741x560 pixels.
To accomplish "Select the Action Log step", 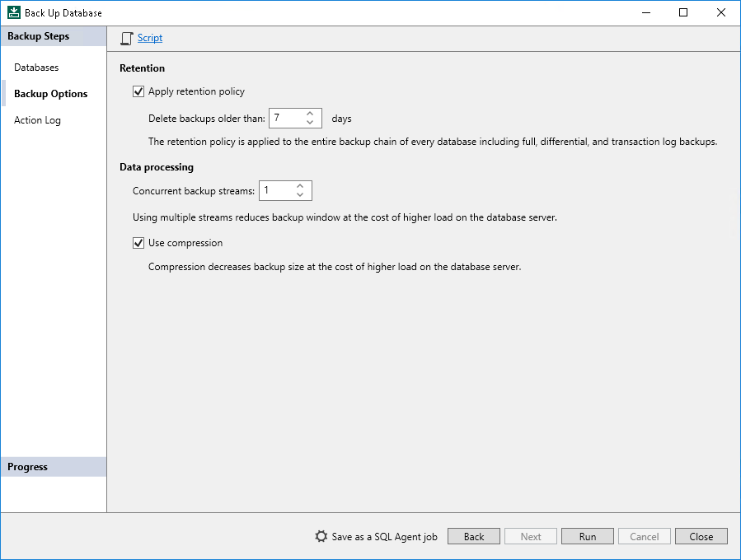I will [x=37, y=119].
